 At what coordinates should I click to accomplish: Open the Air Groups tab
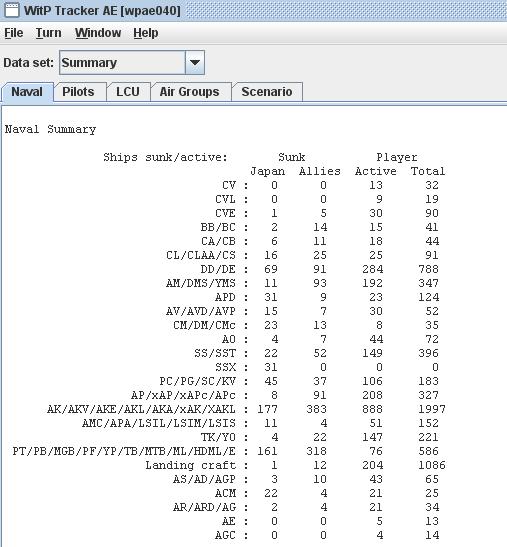point(189,92)
